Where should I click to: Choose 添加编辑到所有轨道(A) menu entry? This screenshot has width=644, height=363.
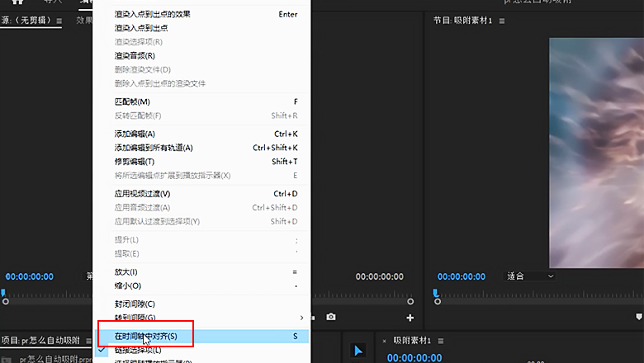coord(201,148)
